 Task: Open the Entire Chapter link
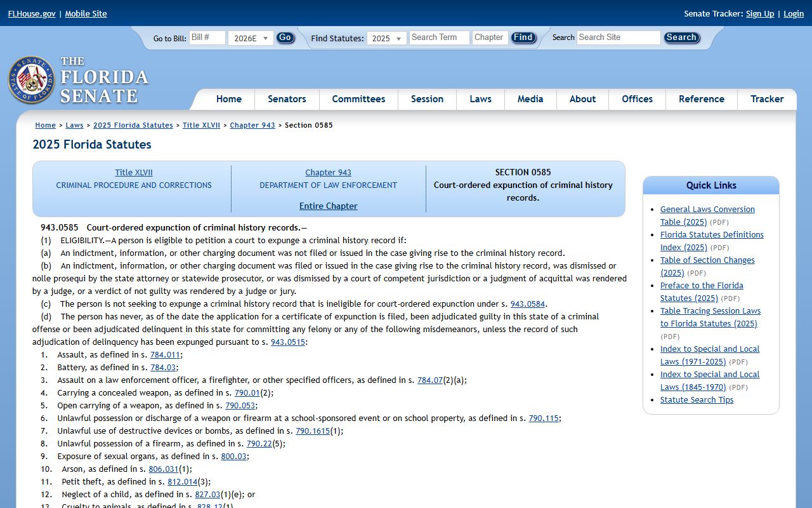[329, 206]
